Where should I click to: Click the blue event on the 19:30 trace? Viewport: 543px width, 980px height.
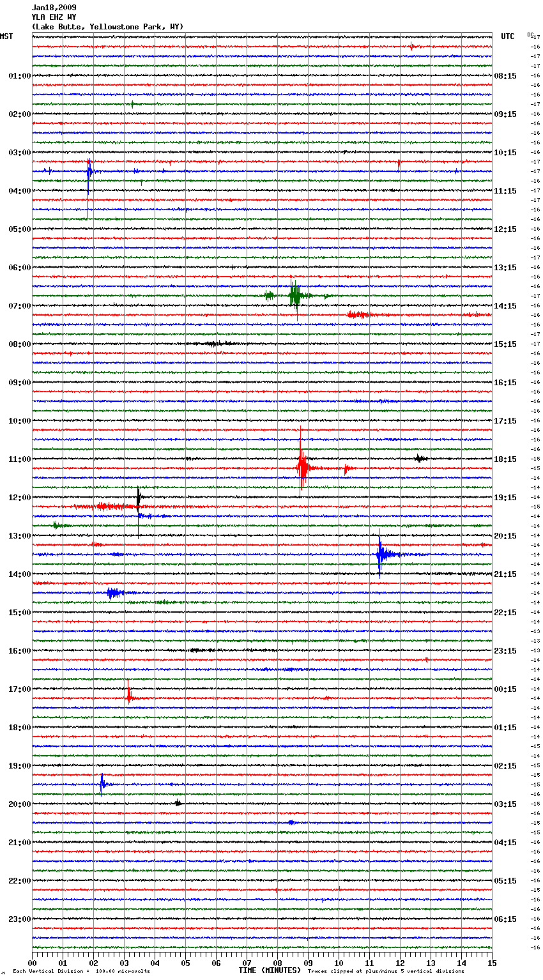102,783
